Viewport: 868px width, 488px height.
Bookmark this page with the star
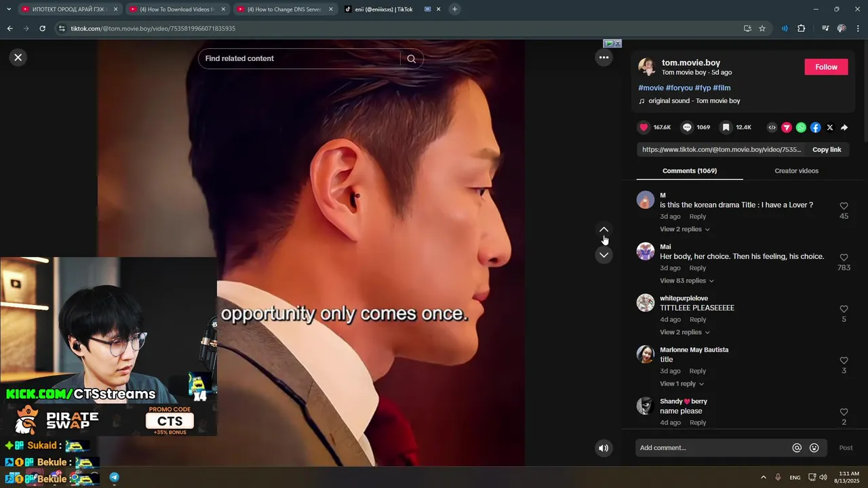pos(762,28)
